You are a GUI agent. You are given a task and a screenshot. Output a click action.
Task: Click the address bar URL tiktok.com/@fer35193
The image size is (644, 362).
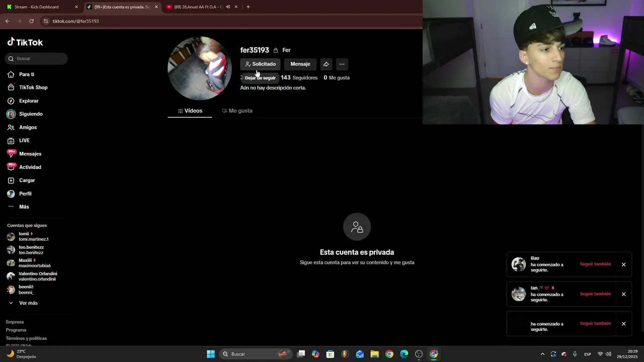pos(75,21)
